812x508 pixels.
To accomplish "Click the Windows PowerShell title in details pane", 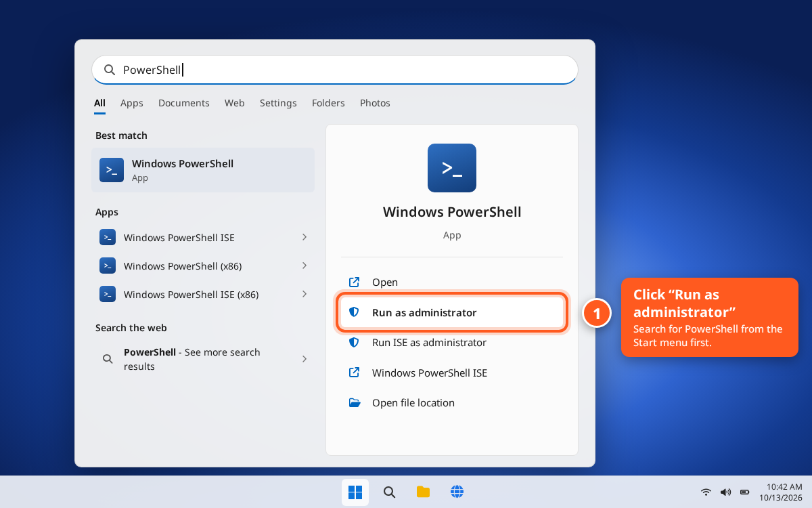I will (452, 211).
